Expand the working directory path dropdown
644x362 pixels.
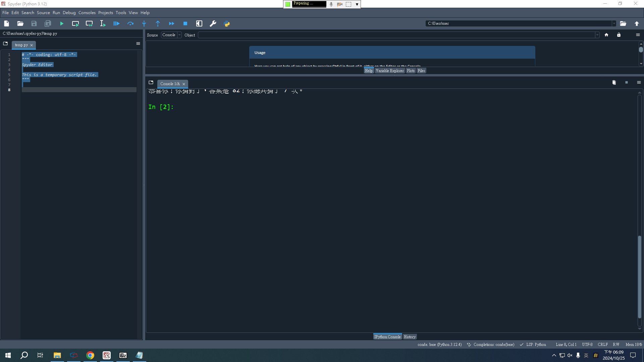coord(614,23)
